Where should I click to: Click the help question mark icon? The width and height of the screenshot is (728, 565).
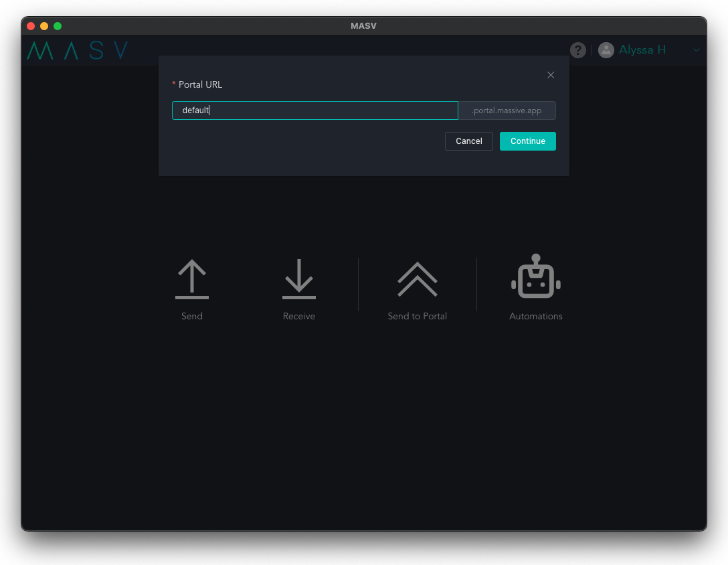(x=578, y=50)
